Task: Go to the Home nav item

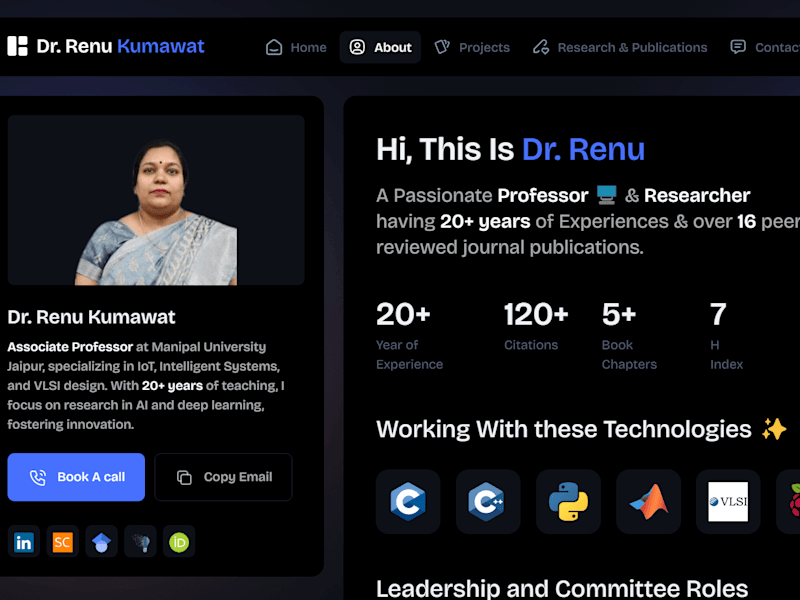Action: [x=296, y=47]
